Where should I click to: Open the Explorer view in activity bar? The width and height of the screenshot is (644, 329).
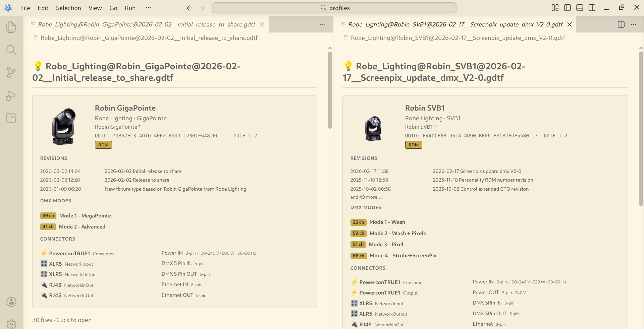point(11,27)
